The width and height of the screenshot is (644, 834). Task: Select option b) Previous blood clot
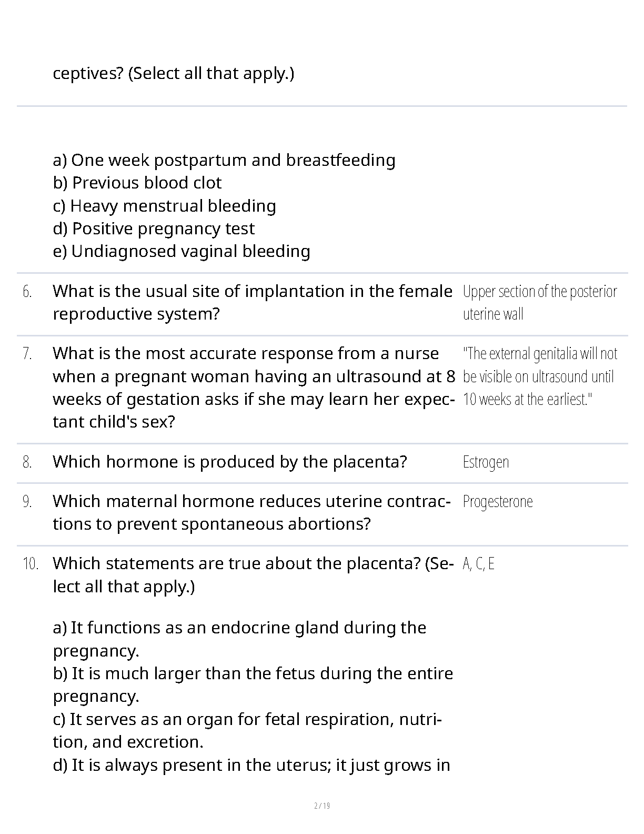pos(137,183)
